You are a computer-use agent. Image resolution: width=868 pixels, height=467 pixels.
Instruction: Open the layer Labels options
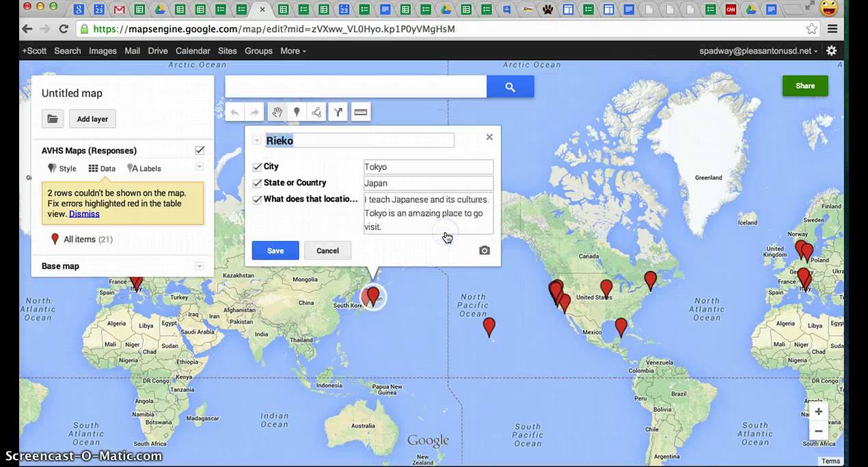(144, 169)
